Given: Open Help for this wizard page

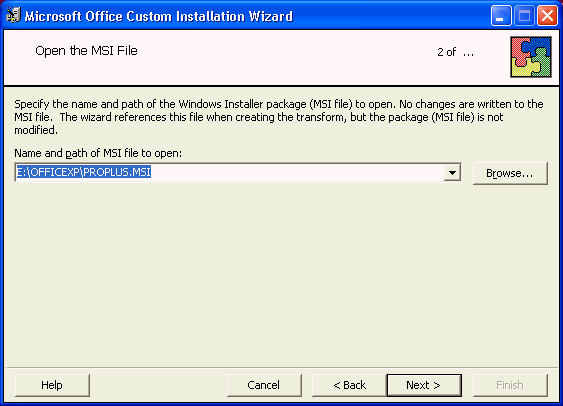Looking at the screenshot, I should tap(52, 385).
